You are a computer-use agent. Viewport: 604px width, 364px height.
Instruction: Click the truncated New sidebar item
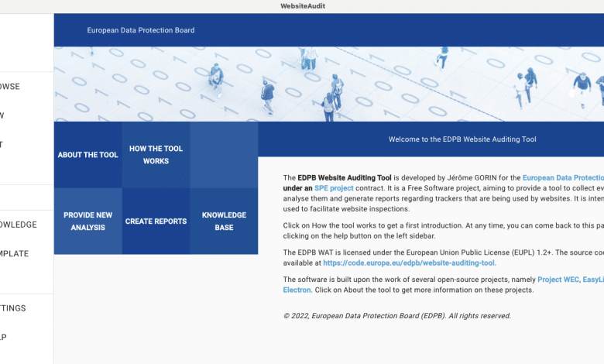coord(4,115)
